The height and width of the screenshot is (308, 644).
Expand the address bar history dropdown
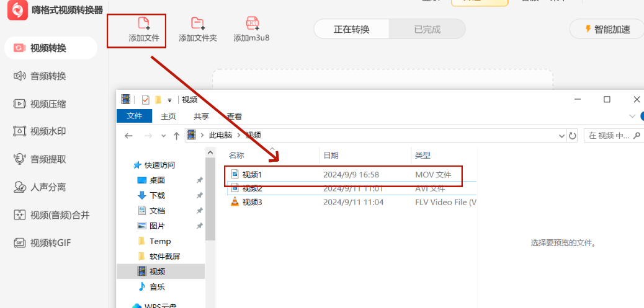(x=562, y=136)
